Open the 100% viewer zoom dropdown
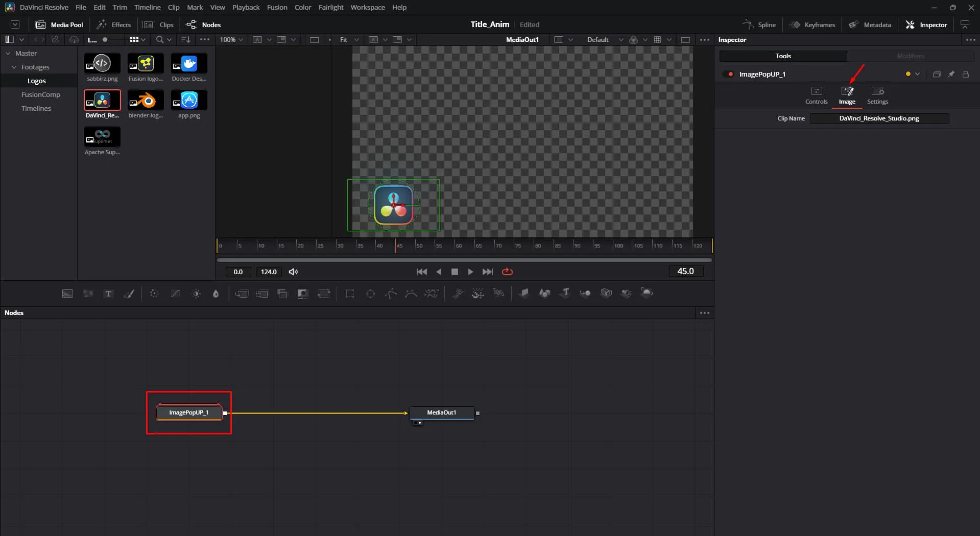 (231, 39)
